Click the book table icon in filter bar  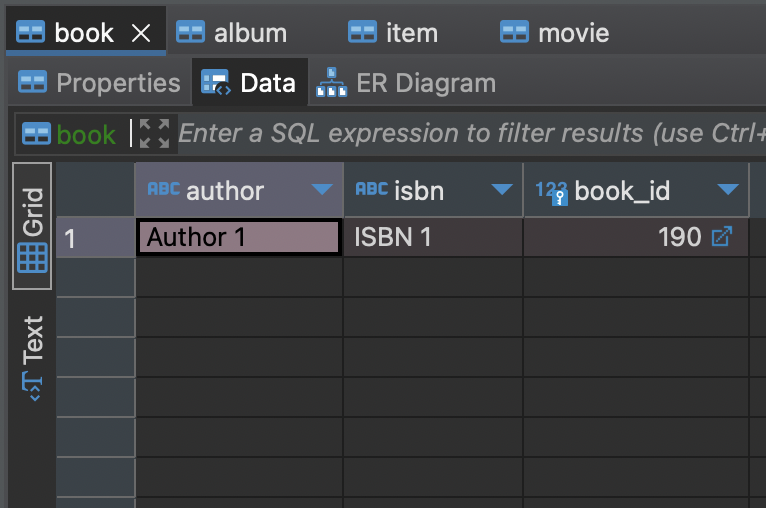pos(36,133)
